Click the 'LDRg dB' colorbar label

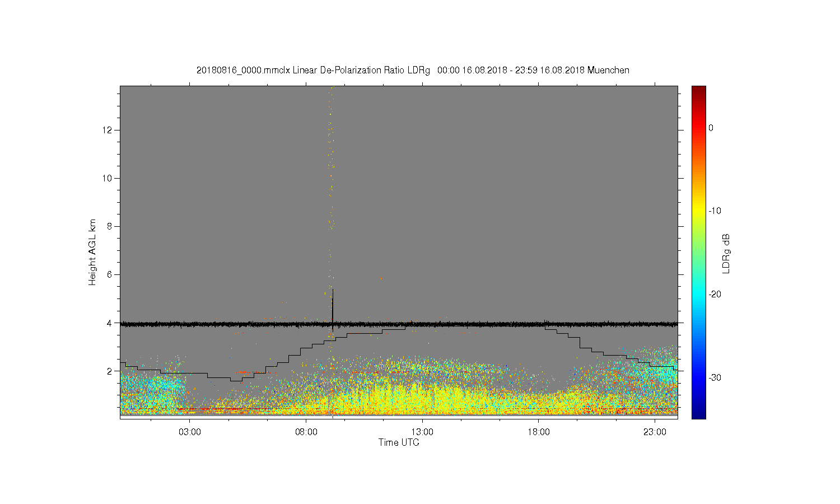(726, 253)
